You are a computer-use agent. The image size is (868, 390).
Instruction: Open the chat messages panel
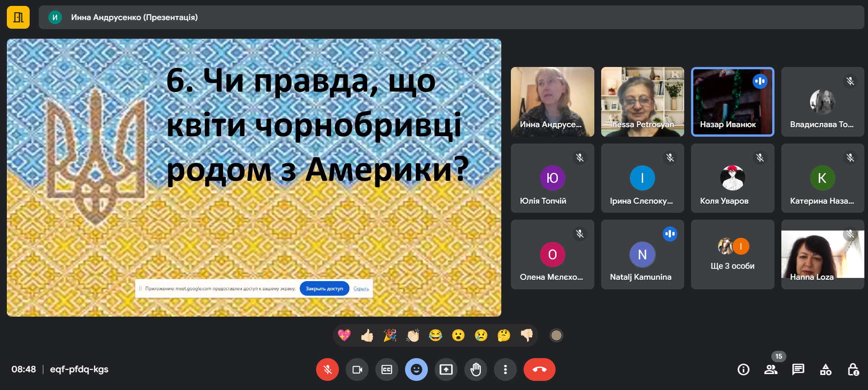tap(798, 369)
